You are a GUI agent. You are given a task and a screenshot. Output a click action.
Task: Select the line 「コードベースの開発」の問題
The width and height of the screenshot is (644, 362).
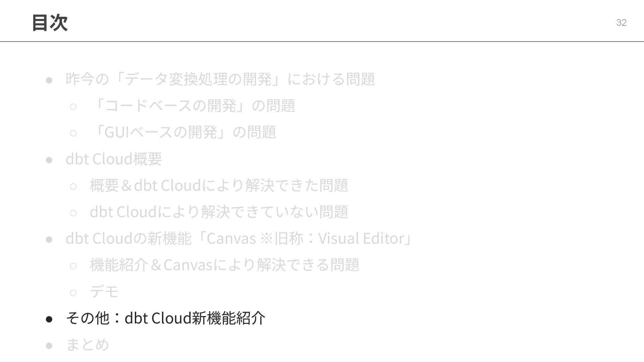(x=193, y=106)
